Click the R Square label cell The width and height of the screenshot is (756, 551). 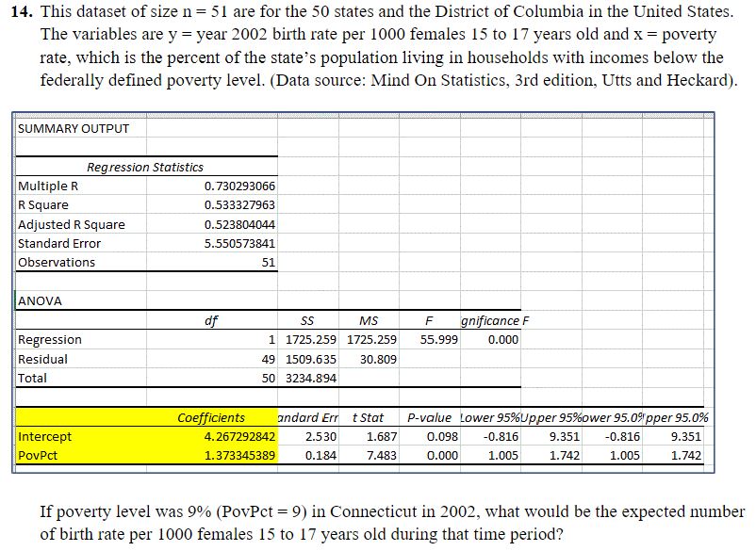coord(44,204)
